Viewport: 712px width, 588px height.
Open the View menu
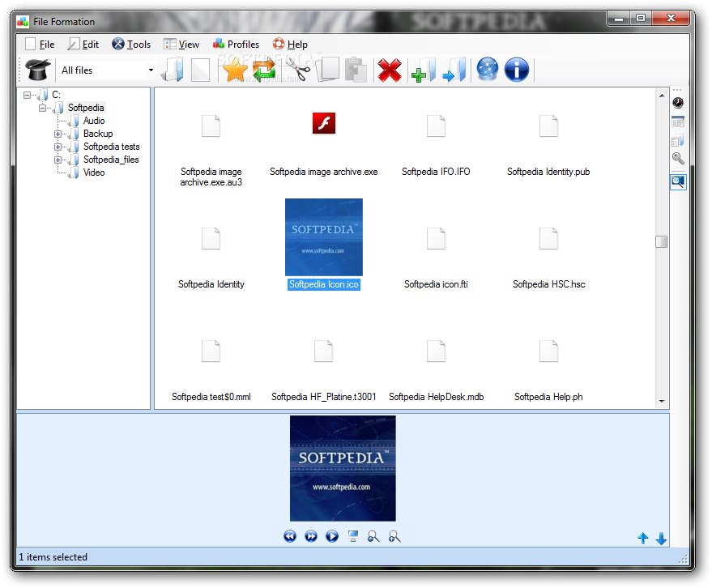[181, 45]
